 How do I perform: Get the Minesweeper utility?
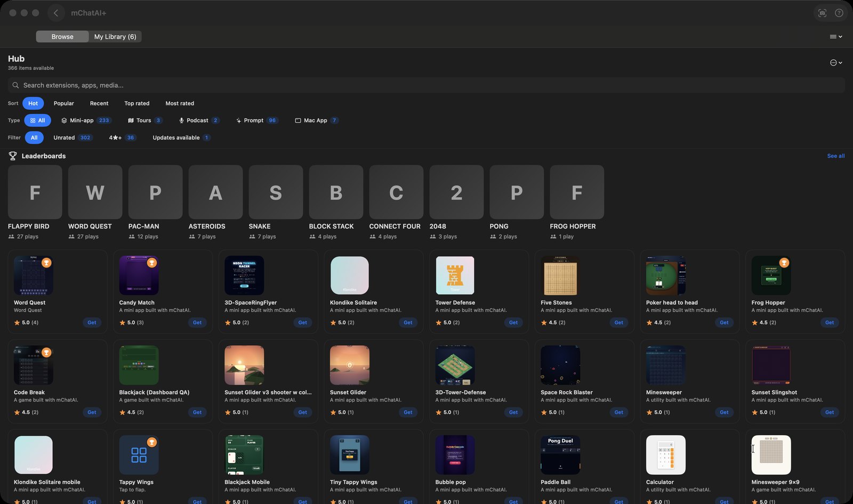(724, 412)
